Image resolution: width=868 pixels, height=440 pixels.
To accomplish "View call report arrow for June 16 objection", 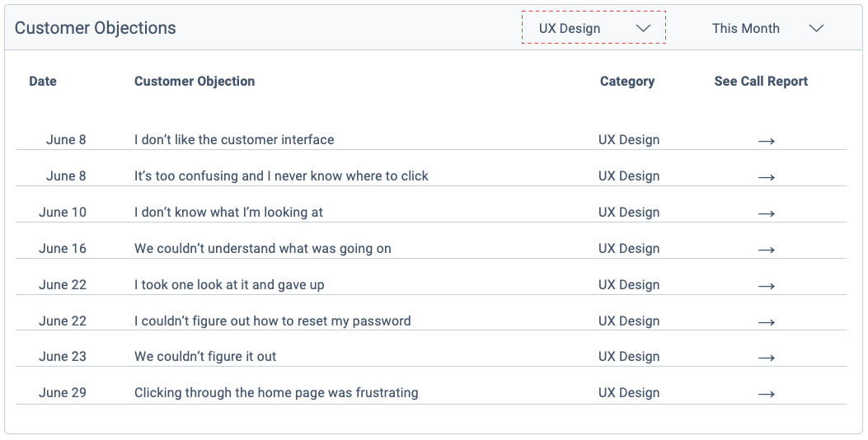I will [x=767, y=250].
